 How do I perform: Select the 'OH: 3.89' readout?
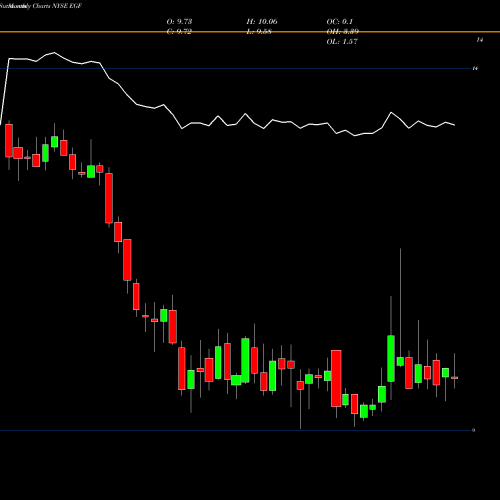coord(343,32)
